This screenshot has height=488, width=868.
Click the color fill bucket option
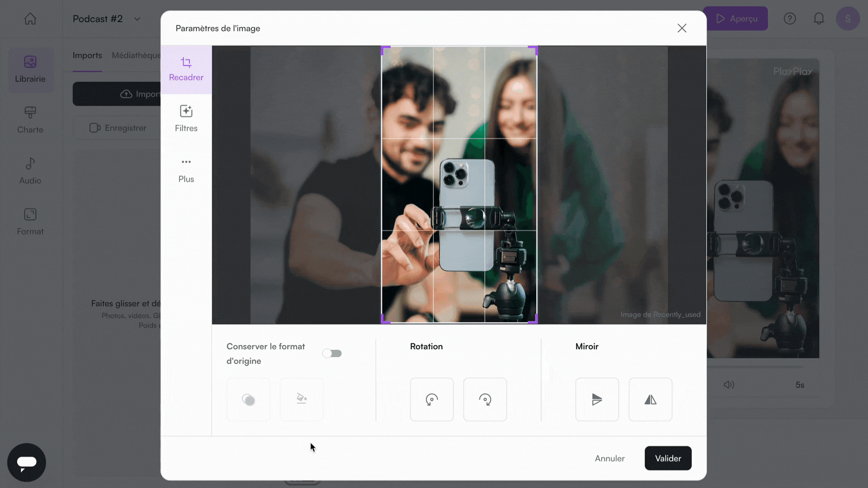(302, 399)
